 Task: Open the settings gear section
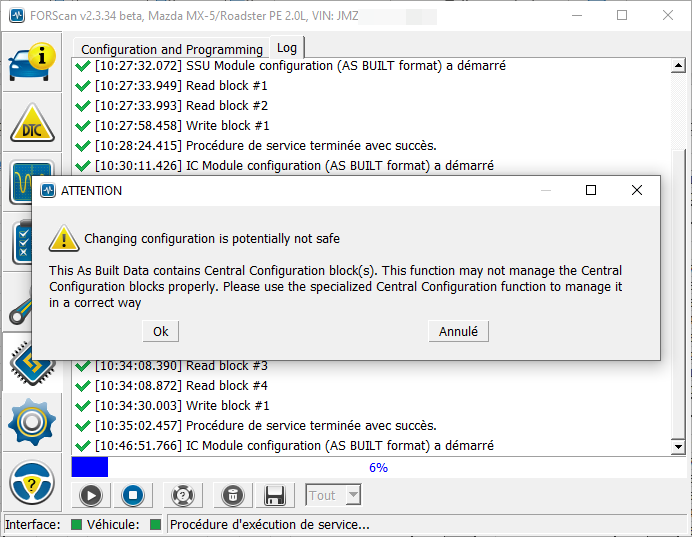tap(32, 422)
